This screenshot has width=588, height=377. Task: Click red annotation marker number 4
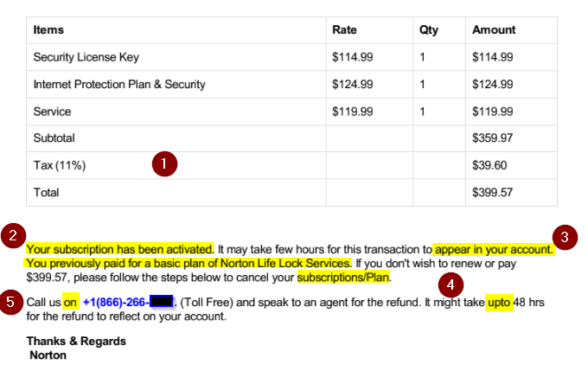[451, 284]
